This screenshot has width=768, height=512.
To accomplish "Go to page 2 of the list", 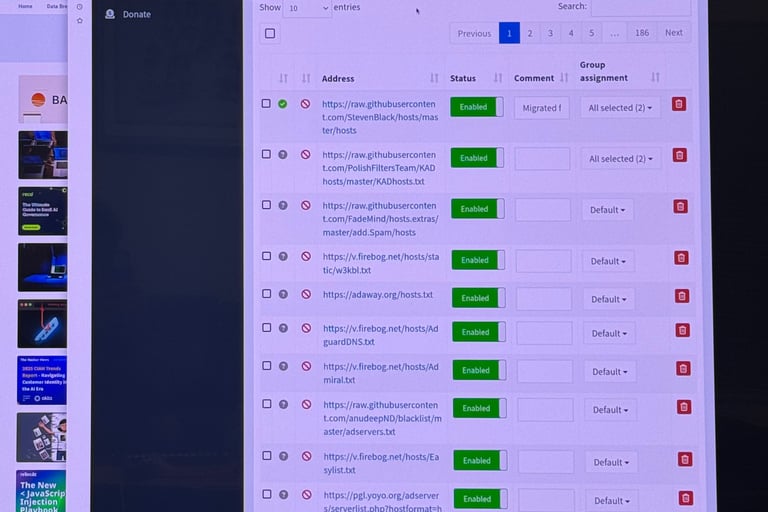I will (530, 33).
